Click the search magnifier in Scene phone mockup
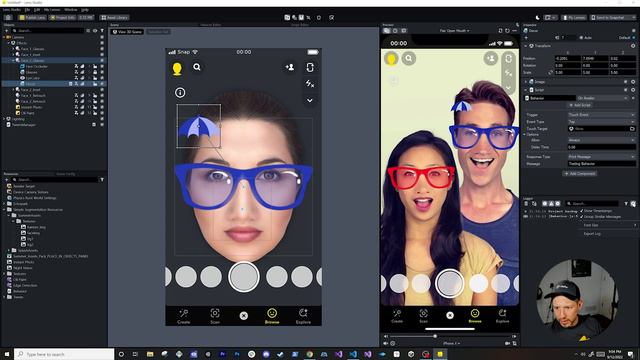Viewport: 640px width, 360px height. [x=197, y=67]
